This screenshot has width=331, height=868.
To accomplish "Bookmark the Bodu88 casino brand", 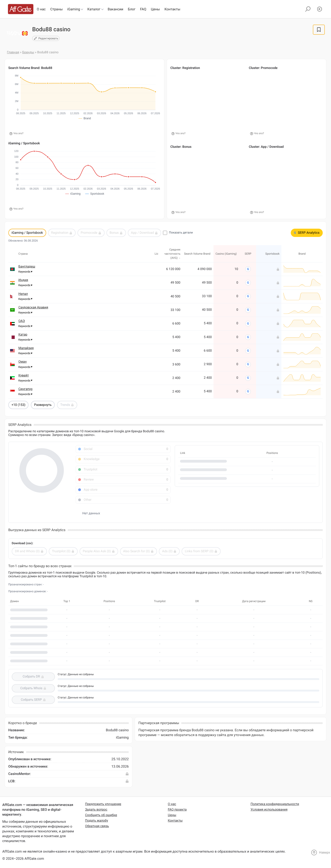I will click(x=319, y=30).
